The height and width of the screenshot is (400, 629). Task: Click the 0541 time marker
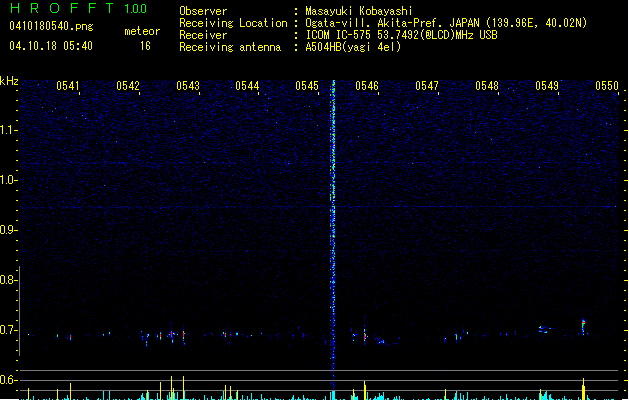coord(68,86)
